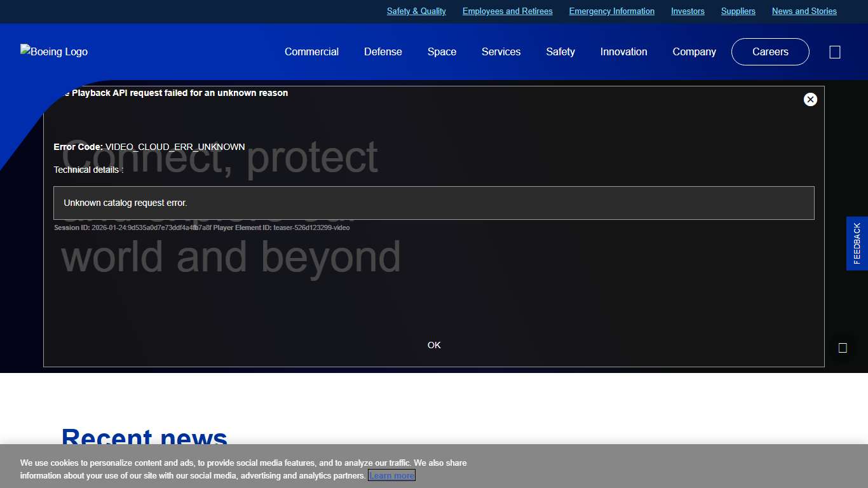Open the Emergency Information link
868x488 pixels.
611,11
